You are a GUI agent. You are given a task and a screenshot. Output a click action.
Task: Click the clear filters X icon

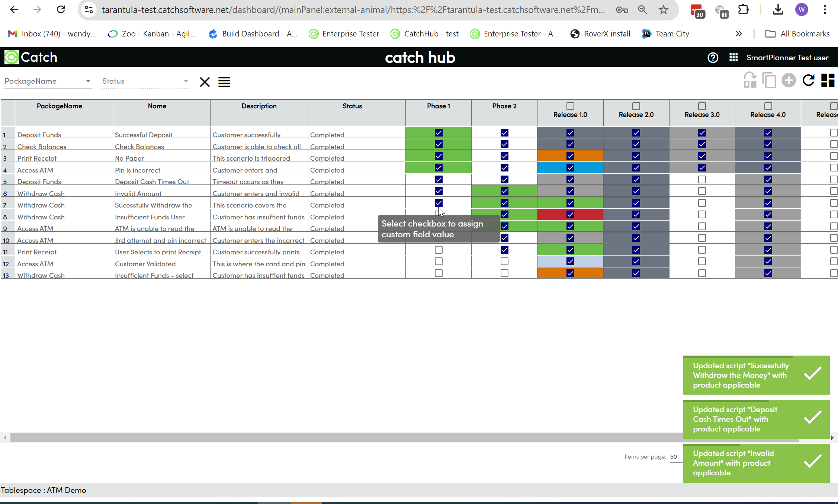[x=205, y=82]
